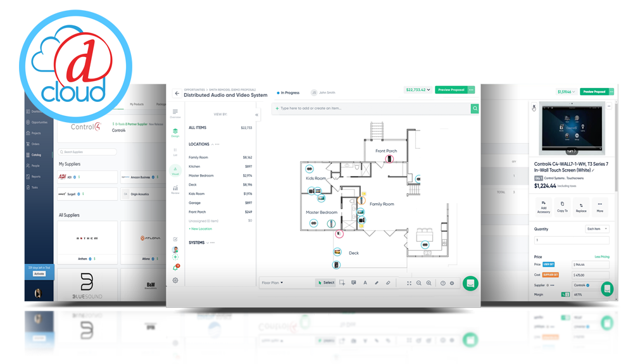Click the Activate trial button in the left window
The height and width of the screenshot is (364, 633).
coord(39,274)
